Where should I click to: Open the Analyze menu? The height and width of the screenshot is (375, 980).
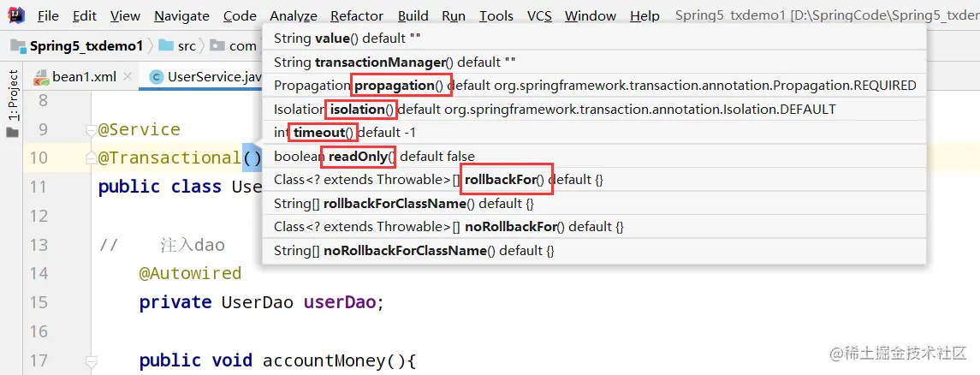pyautogui.click(x=294, y=15)
